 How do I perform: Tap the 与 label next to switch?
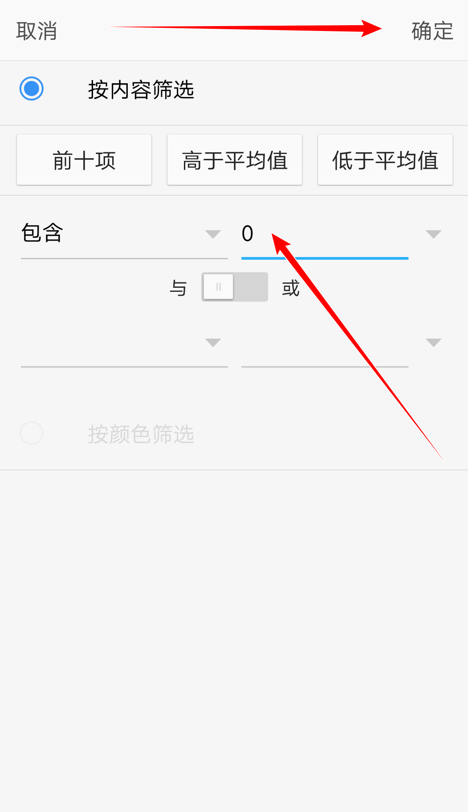click(178, 288)
